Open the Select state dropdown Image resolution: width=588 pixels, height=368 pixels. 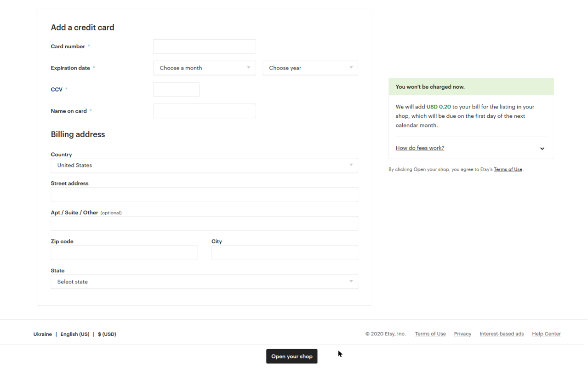click(204, 282)
